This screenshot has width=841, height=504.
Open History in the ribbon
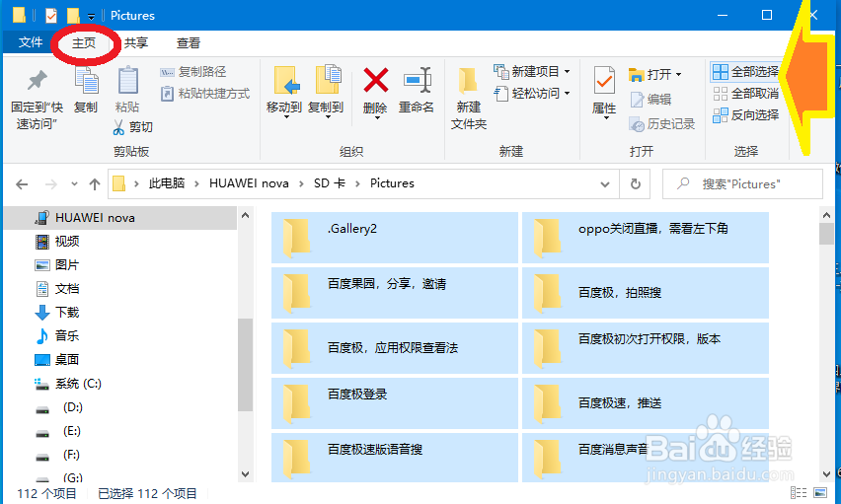pos(662,124)
